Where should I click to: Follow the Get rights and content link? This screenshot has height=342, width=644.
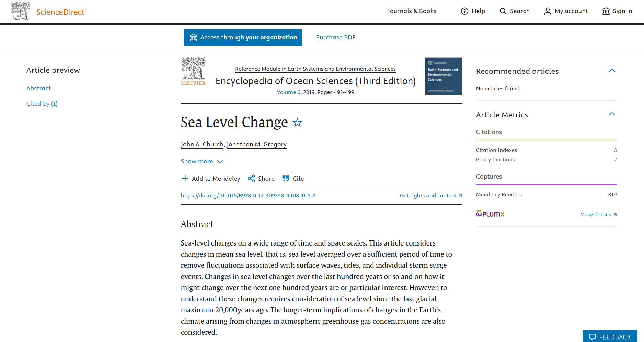tap(430, 195)
